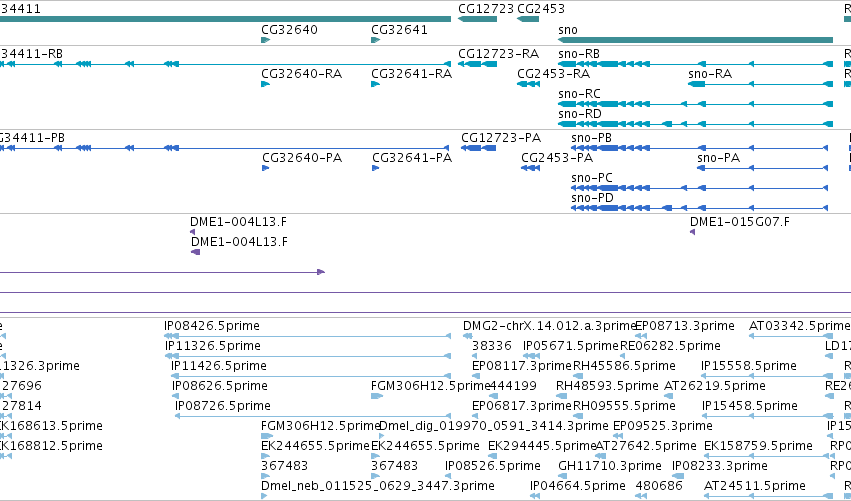The image size is (851, 501).
Task: Select the EP06817.3prime EST label
Action: click(522, 406)
